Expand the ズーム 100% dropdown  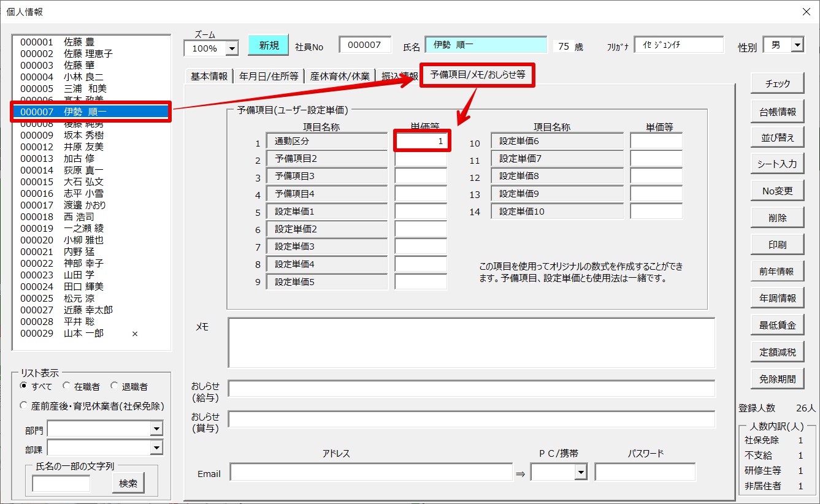tap(232, 48)
